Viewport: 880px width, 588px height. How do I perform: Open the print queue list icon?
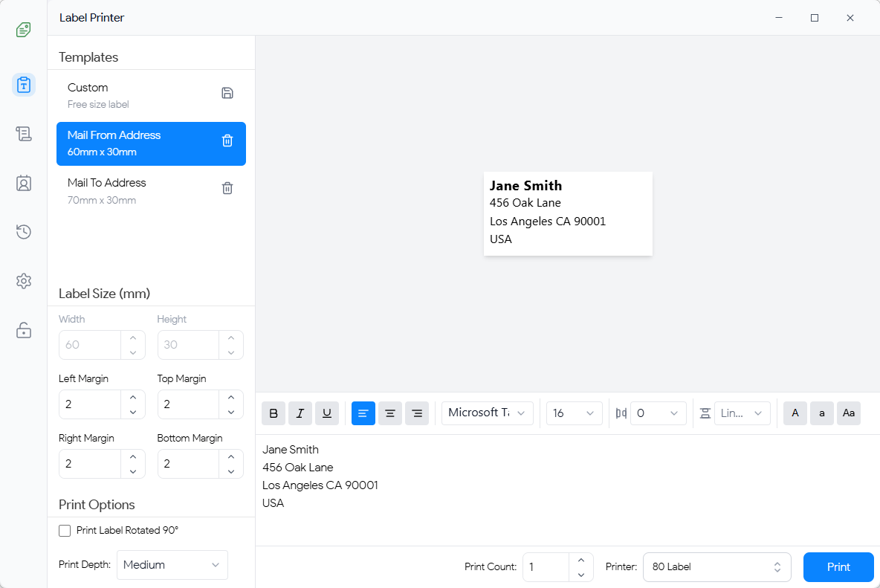click(x=23, y=134)
